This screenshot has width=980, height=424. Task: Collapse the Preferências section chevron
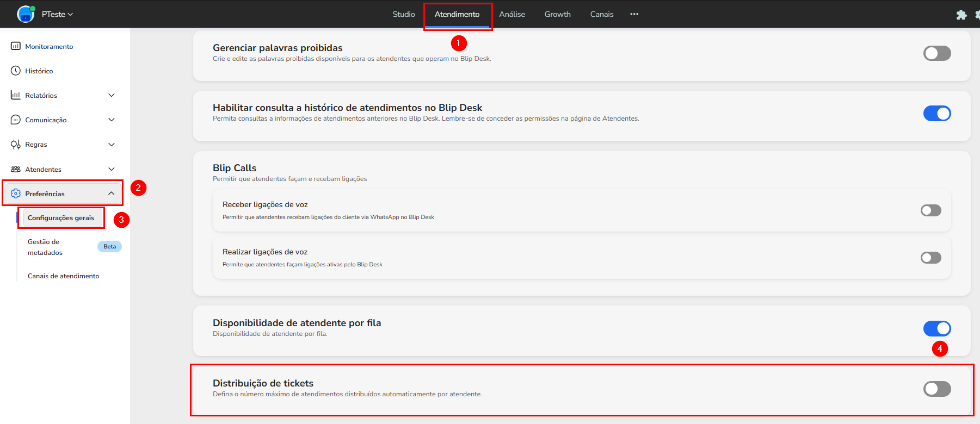[112, 194]
